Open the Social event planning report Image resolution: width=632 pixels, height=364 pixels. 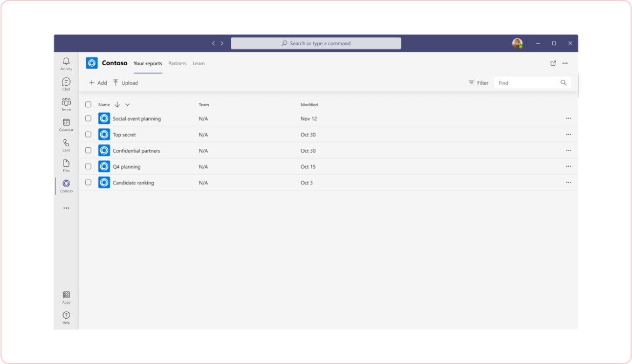136,119
